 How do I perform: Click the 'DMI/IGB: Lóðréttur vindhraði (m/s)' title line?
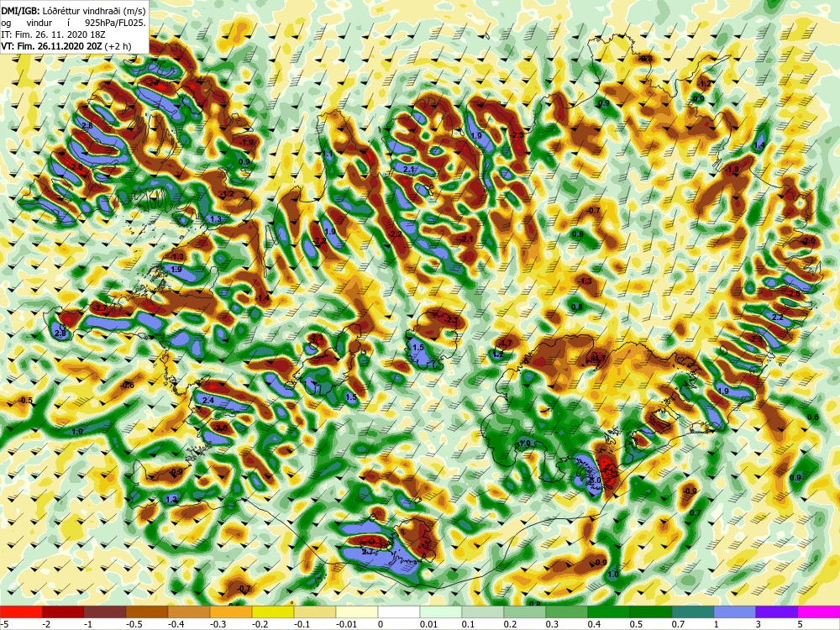coord(73,11)
